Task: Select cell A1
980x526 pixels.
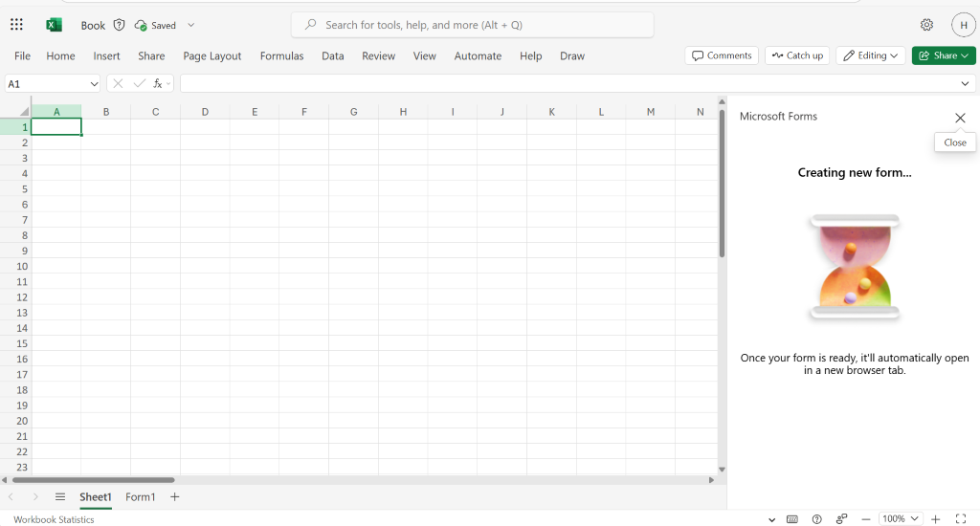Action: pyautogui.click(x=56, y=127)
